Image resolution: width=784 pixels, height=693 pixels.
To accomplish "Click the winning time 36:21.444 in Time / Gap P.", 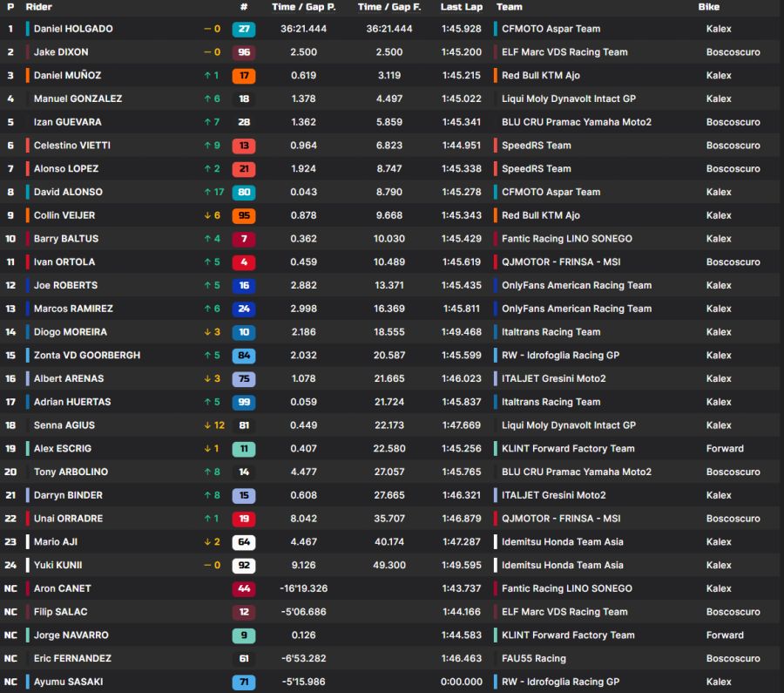I will coord(303,29).
